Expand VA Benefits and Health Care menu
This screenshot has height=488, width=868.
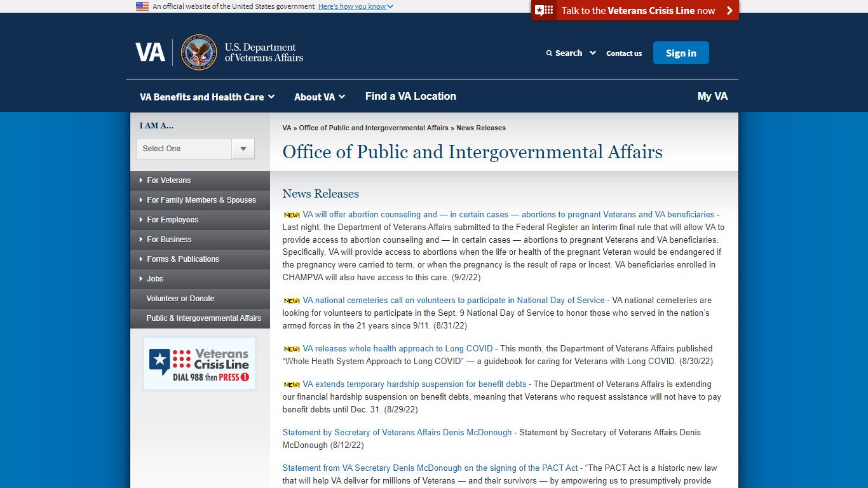pos(207,97)
